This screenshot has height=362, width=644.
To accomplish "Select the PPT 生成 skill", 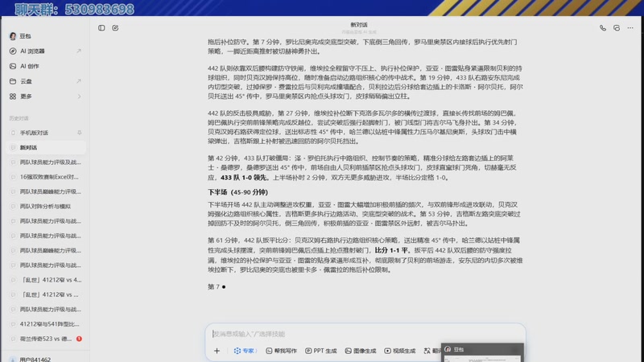I will coord(320,351).
